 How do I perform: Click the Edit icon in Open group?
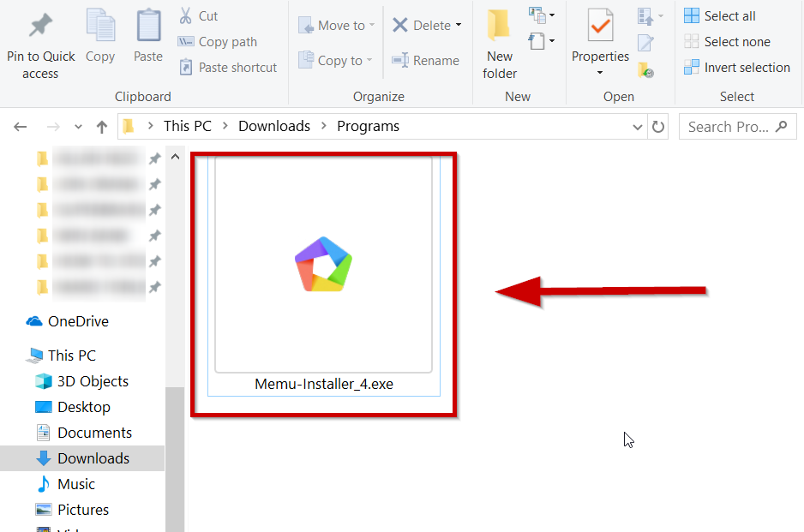[645, 43]
